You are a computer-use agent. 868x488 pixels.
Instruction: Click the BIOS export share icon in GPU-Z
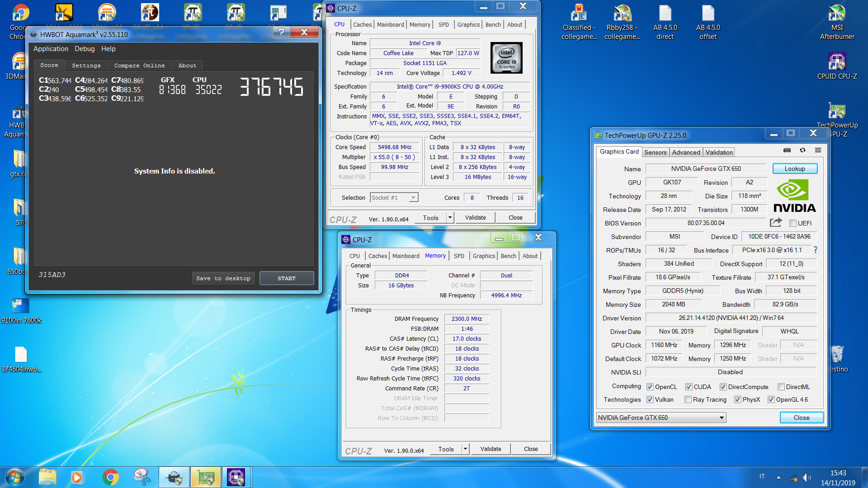click(x=776, y=222)
